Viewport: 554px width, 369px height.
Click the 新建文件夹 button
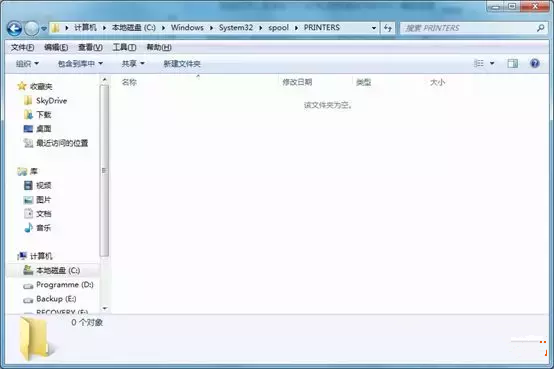click(x=182, y=64)
